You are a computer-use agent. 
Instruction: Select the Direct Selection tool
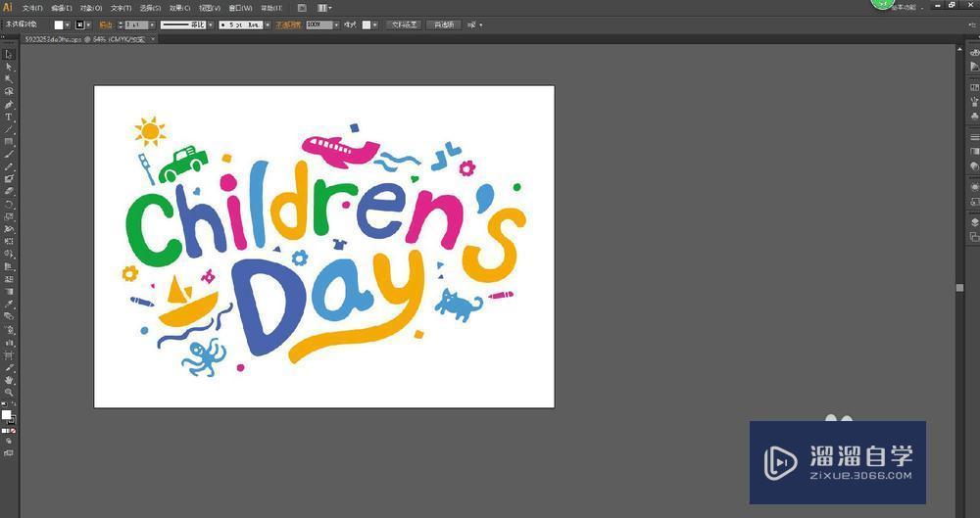[x=9, y=67]
